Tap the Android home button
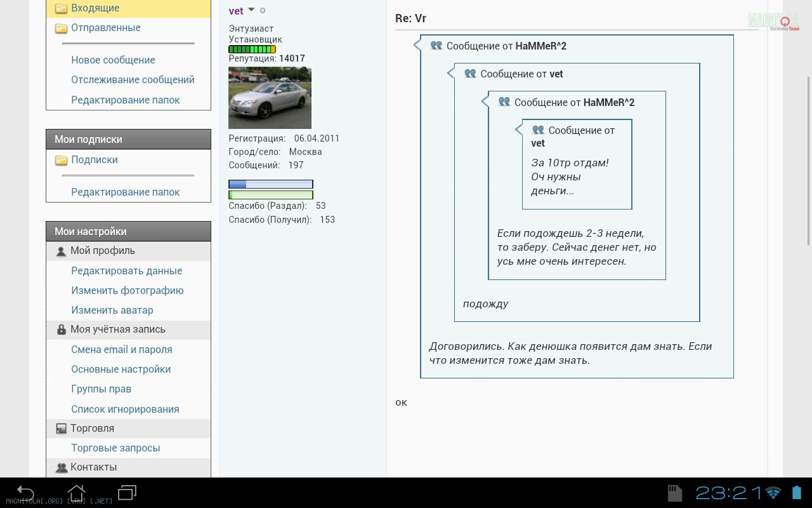The width and height of the screenshot is (812, 508). pos(77,492)
